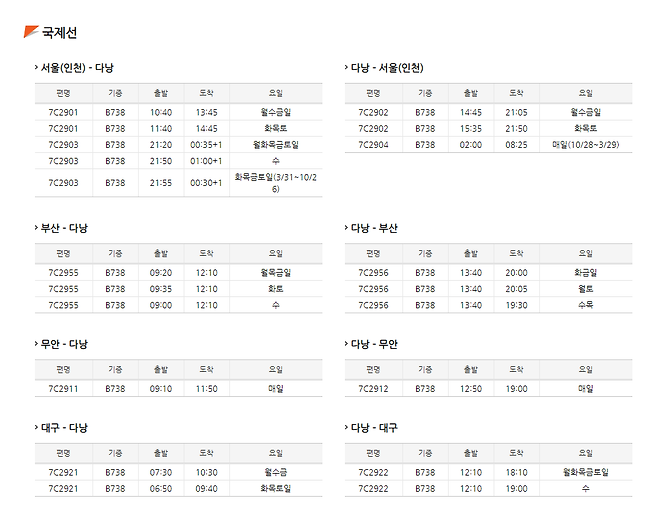Image resolution: width=658 pixels, height=531 pixels.
Task: Click the arrow bullet before 다낭 - 서울(인천)
Action: [x=346, y=68]
